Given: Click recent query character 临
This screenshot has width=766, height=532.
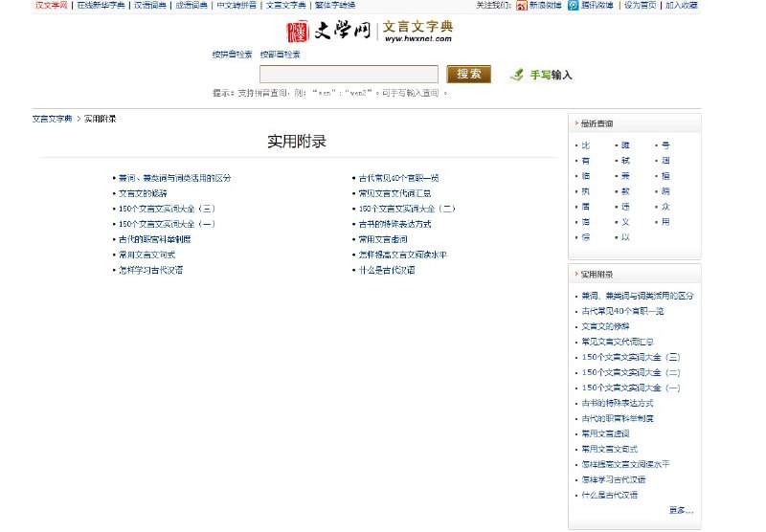Looking at the screenshot, I should point(586,176).
